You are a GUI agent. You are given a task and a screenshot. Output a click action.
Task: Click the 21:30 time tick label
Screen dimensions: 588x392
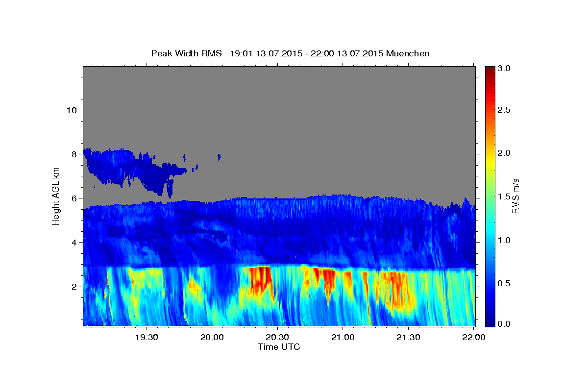click(408, 337)
